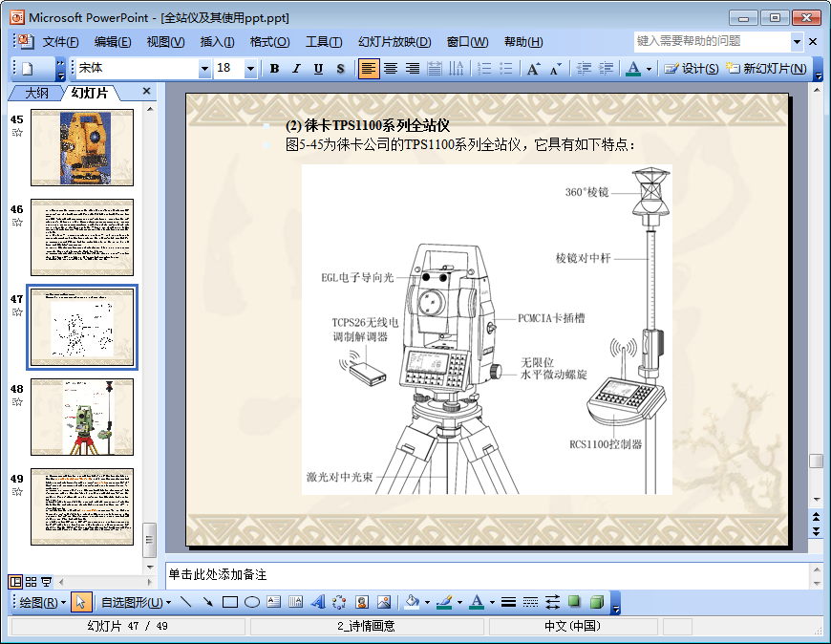Insert a vertical Text Box
The image size is (831, 644).
tap(296, 602)
